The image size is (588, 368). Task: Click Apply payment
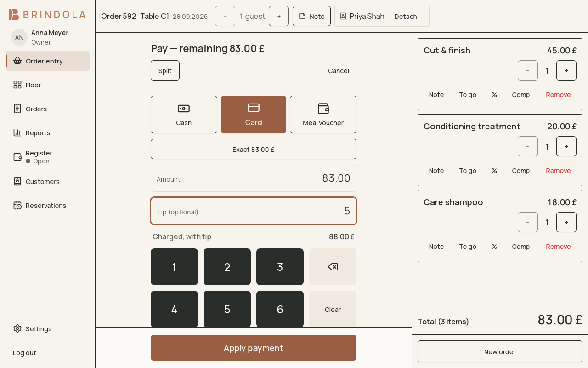coord(254,348)
